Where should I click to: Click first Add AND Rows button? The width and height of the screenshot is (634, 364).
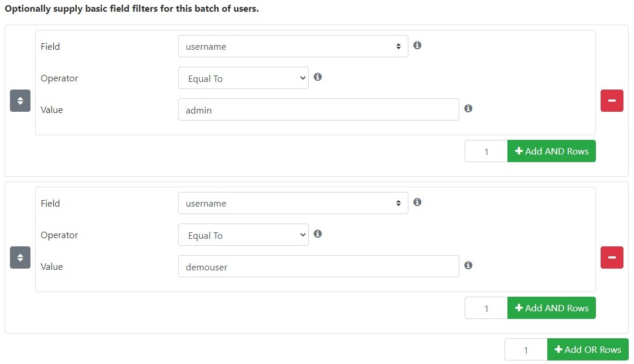pos(551,151)
